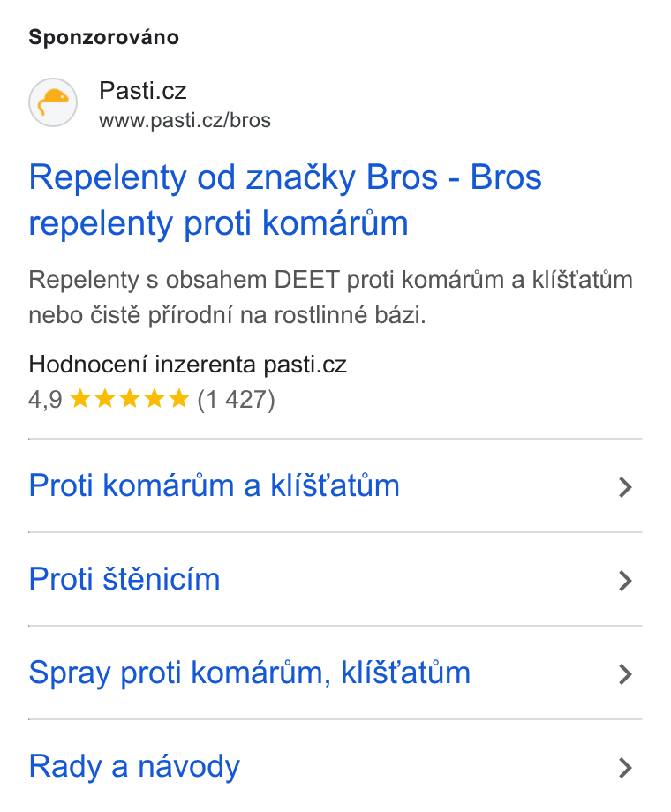
Task: Open the Rady a návody sitelink
Action: click(x=134, y=766)
